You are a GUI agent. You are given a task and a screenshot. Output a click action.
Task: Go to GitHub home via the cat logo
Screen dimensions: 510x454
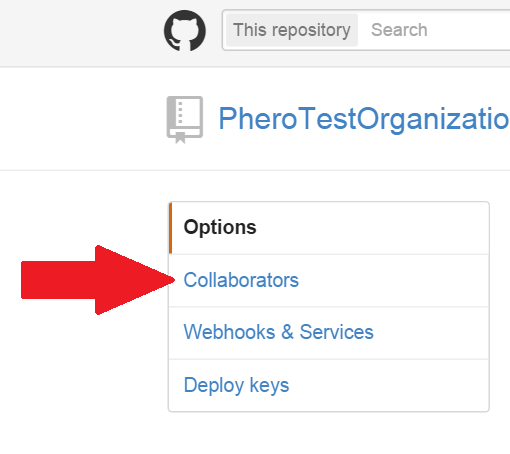tap(185, 30)
